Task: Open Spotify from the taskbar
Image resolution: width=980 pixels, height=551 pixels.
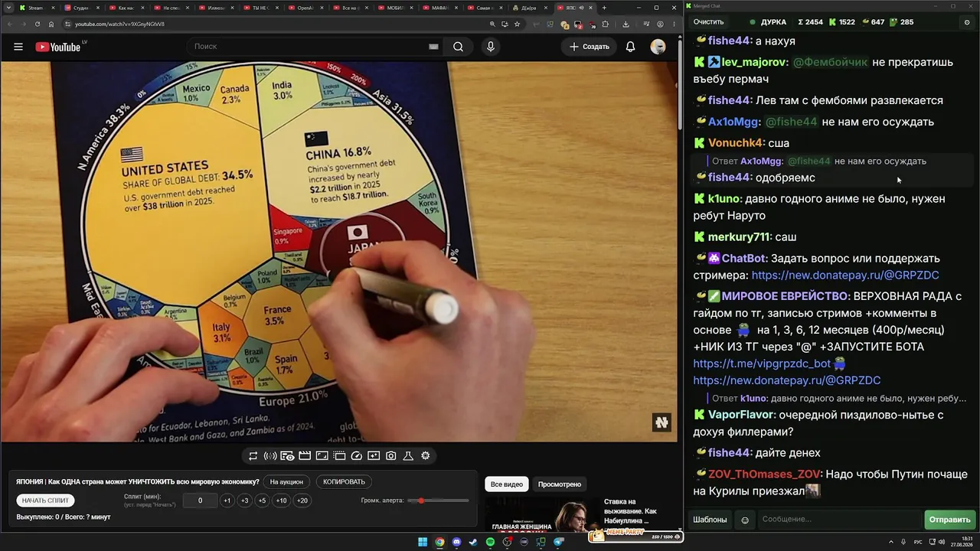Action: tap(490, 543)
